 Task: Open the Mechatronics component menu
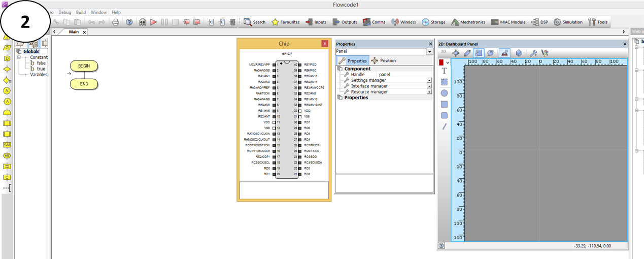(x=468, y=22)
